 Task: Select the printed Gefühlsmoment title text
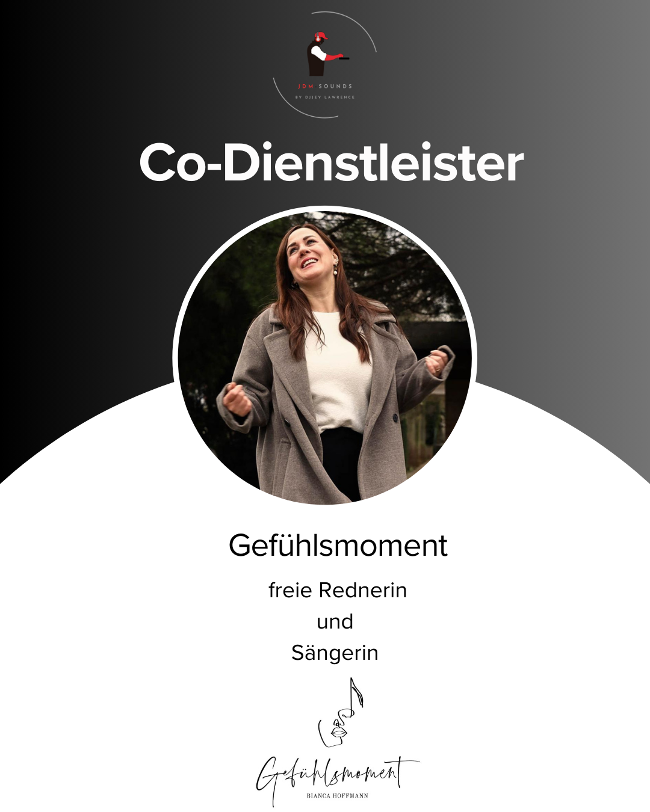coord(338,546)
